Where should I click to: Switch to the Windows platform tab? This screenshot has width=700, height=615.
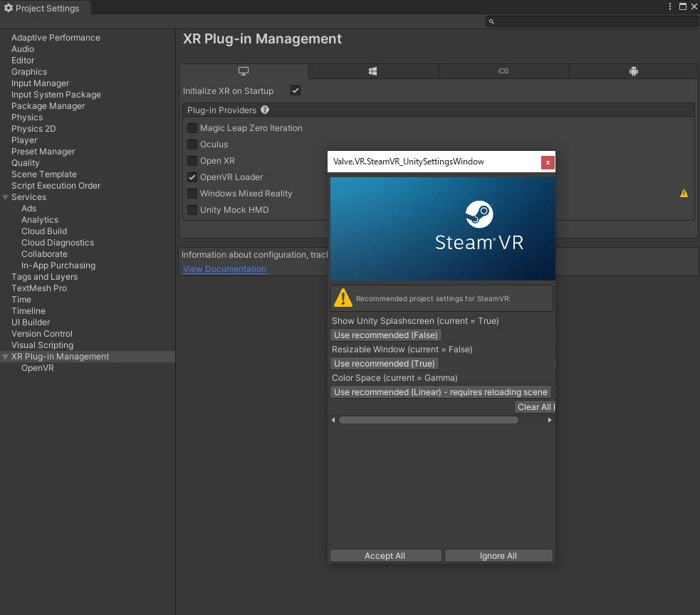(x=373, y=71)
